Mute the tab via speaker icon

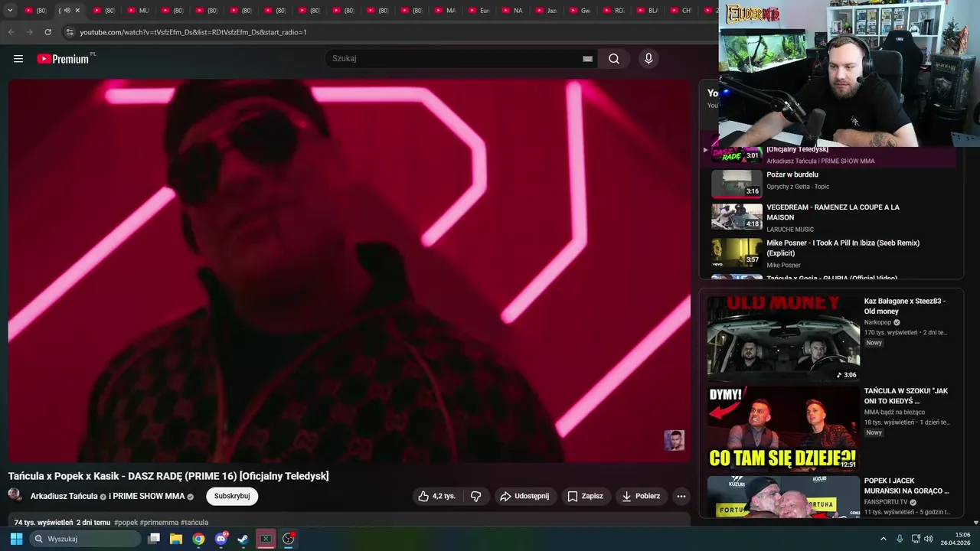67,11
